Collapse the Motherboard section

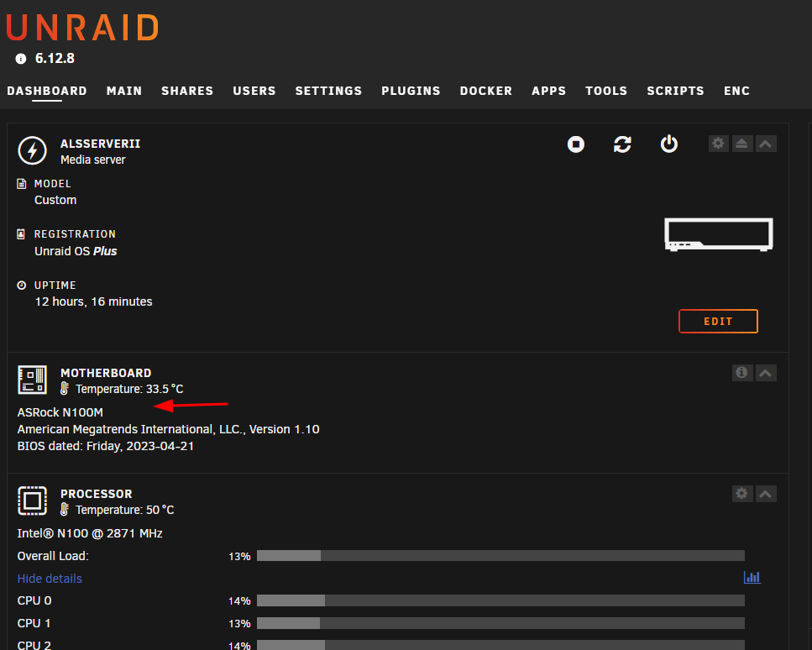(x=765, y=372)
